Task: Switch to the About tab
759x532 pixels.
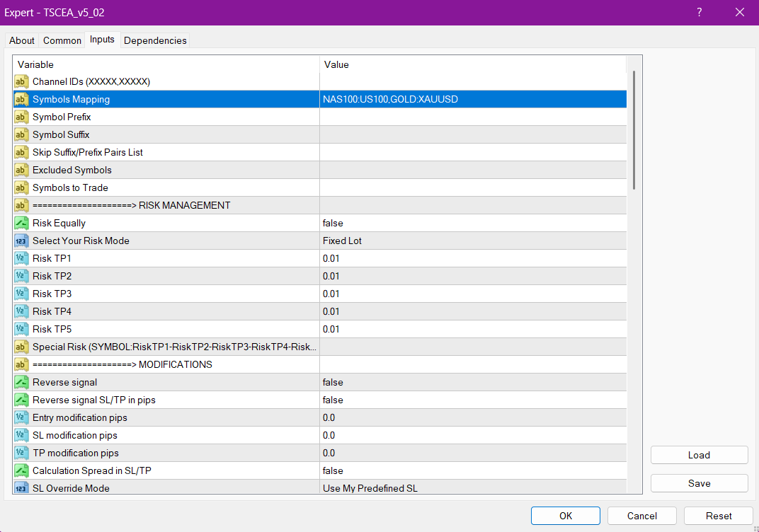Action: pyautogui.click(x=22, y=40)
